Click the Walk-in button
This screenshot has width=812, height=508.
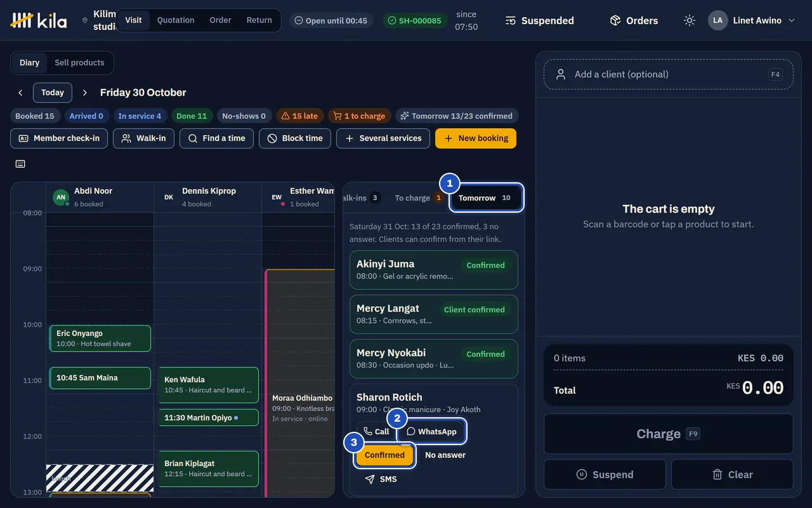(143, 138)
